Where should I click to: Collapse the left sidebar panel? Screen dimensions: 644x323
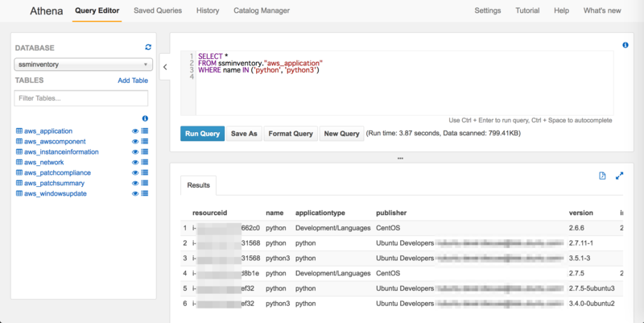point(165,67)
